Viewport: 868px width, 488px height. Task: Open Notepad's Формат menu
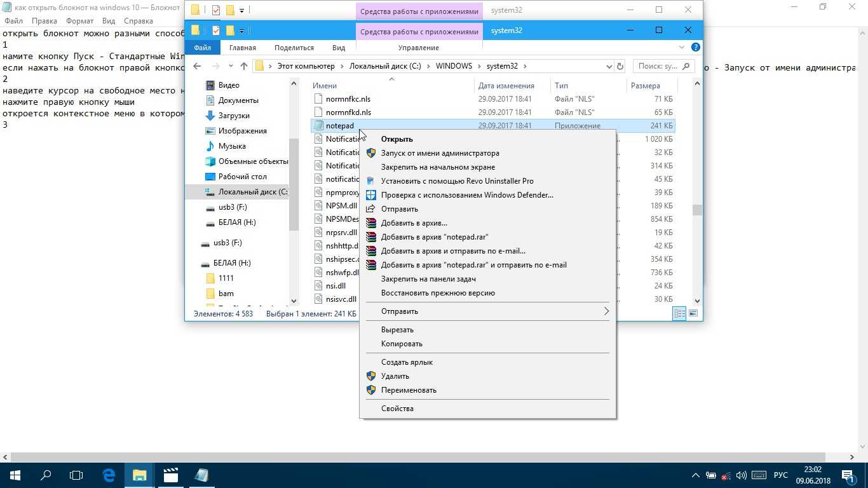80,21
